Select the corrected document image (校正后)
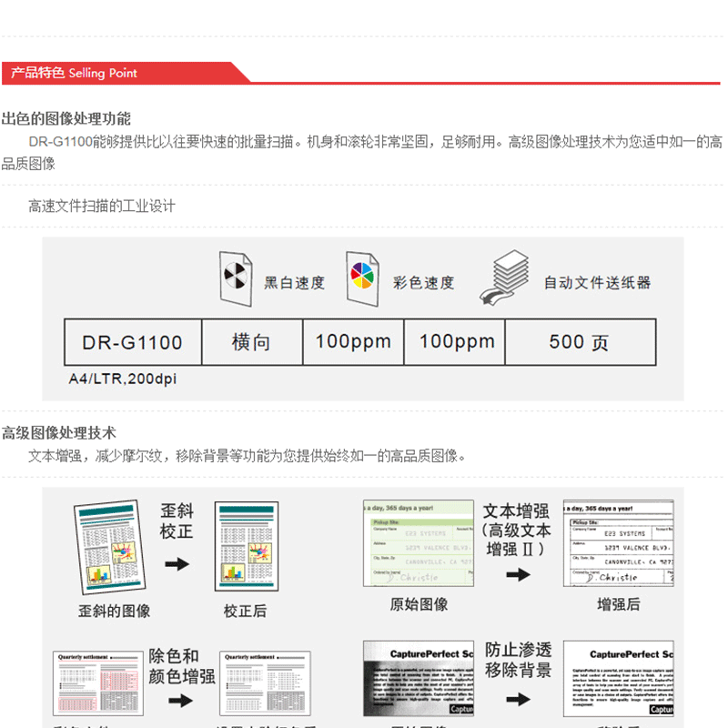 tap(246, 547)
